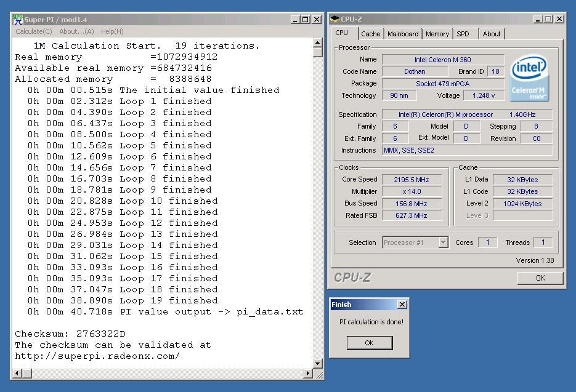Viewport: 576px width, 392px height.
Task: Click the Core Speed value '2195.5 MHz'
Action: click(x=412, y=180)
